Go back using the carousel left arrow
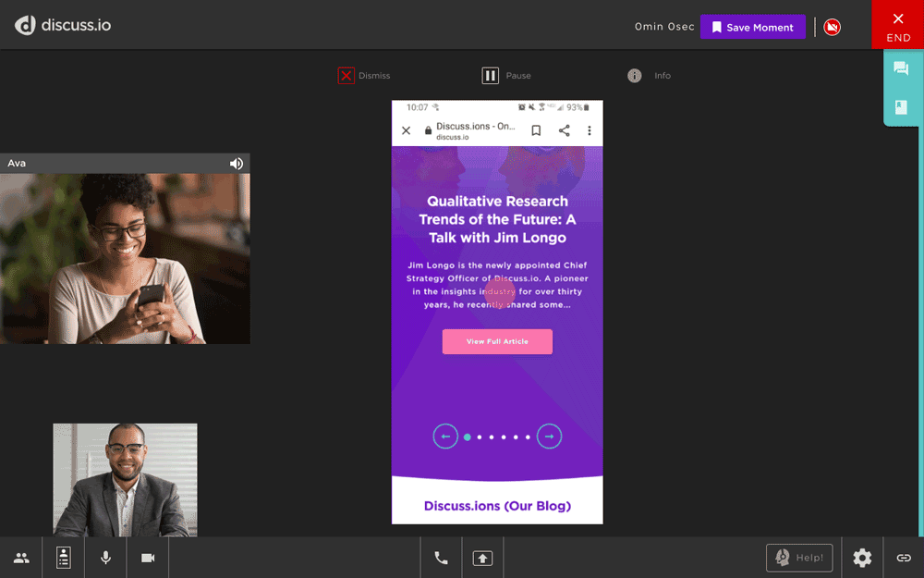 (x=445, y=436)
